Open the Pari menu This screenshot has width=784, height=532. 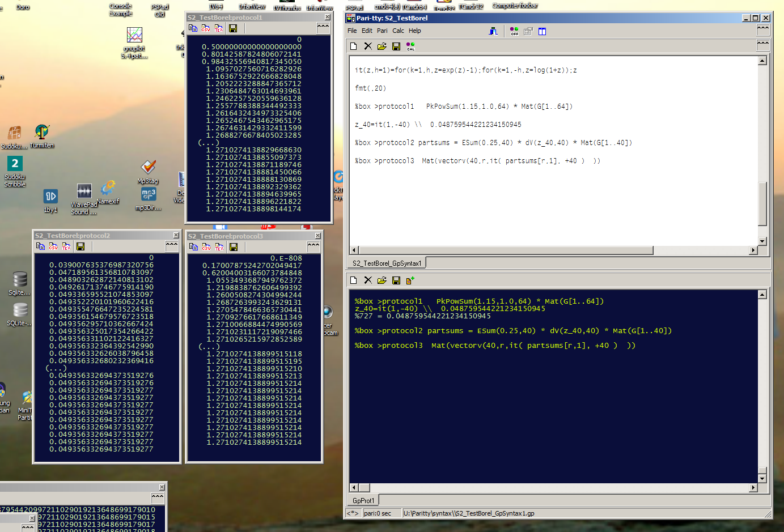[382, 31]
